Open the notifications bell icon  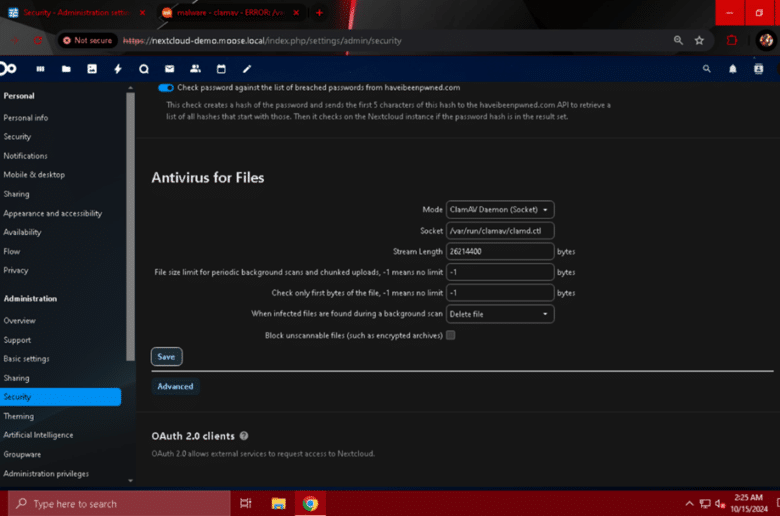(733, 69)
